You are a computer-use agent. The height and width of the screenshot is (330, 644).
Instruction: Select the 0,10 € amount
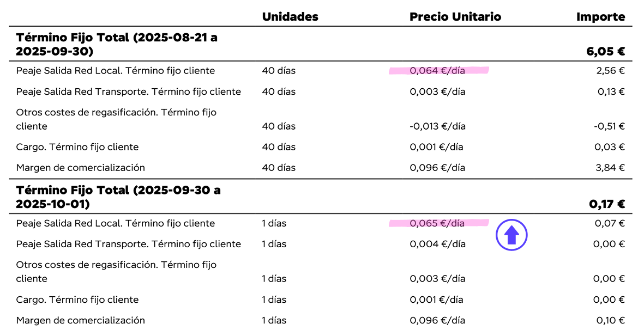point(610,320)
